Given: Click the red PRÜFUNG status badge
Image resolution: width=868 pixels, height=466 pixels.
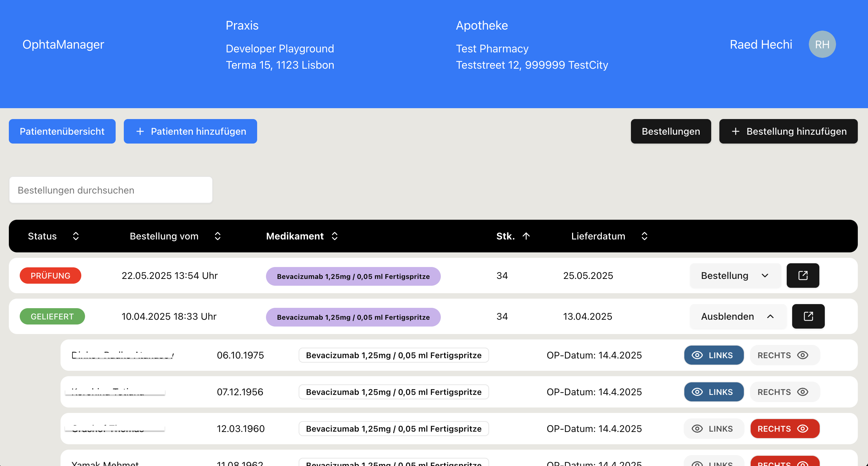Looking at the screenshot, I should pyautogui.click(x=50, y=276).
